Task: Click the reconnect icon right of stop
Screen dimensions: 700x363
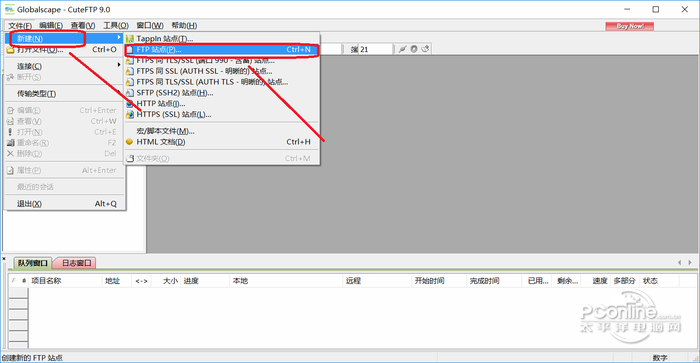Action: (425, 49)
